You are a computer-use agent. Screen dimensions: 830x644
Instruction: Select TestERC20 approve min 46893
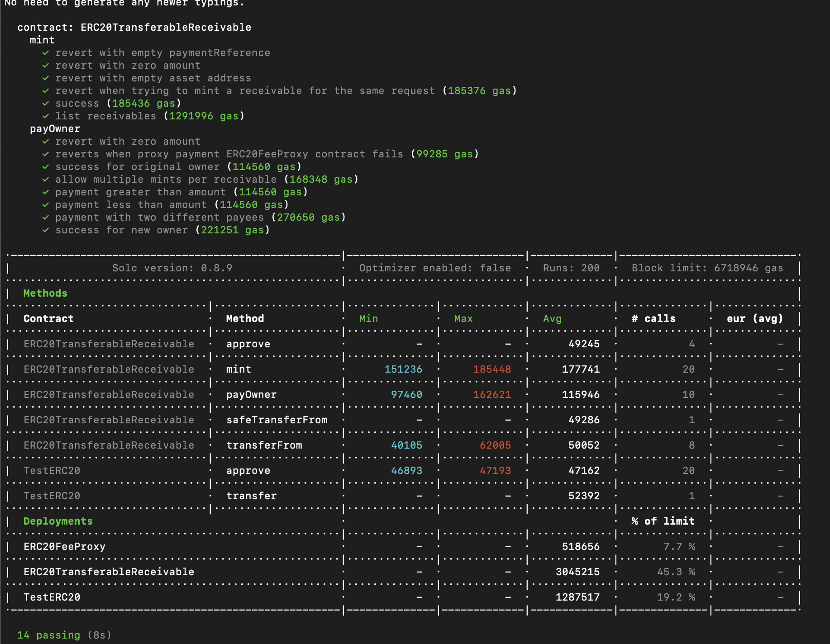coord(406,471)
